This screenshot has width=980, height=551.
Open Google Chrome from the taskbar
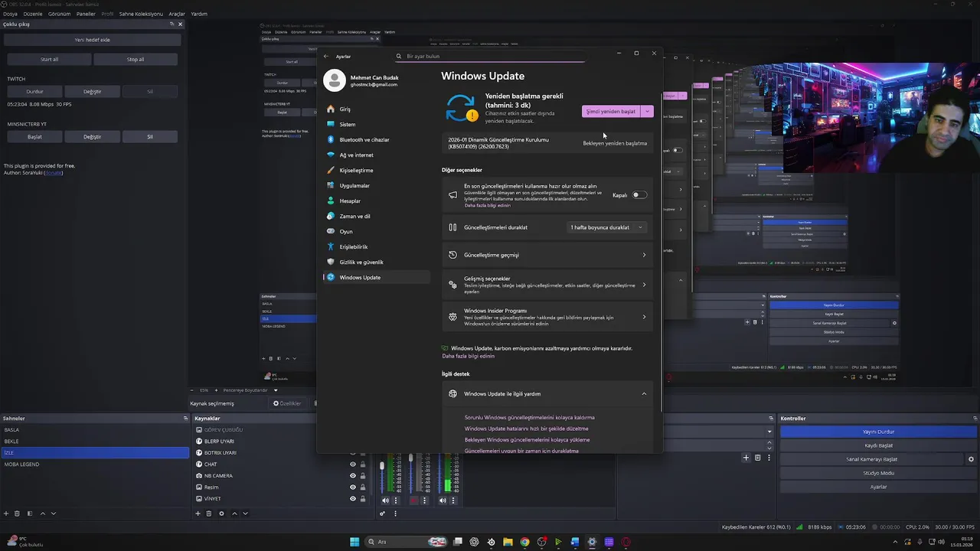pyautogui.click(x=524, y=542)
